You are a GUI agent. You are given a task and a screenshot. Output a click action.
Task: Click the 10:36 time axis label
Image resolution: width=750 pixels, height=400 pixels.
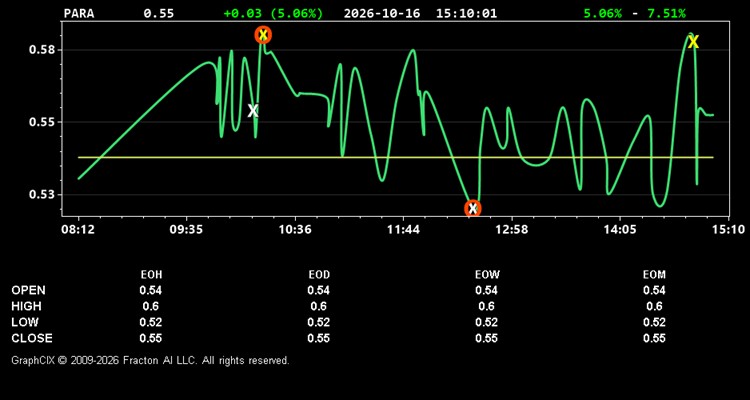tap(295, 230)
